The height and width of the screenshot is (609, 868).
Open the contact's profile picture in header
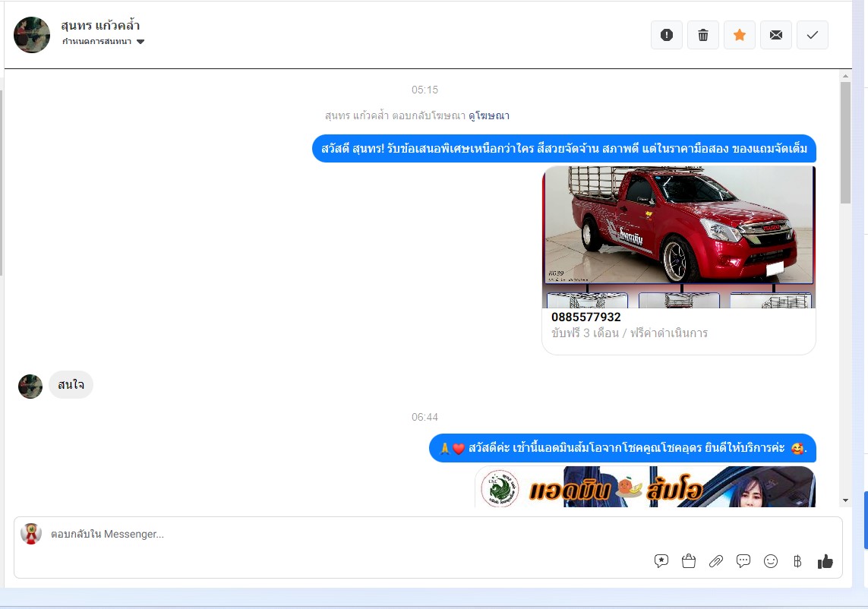32,35
